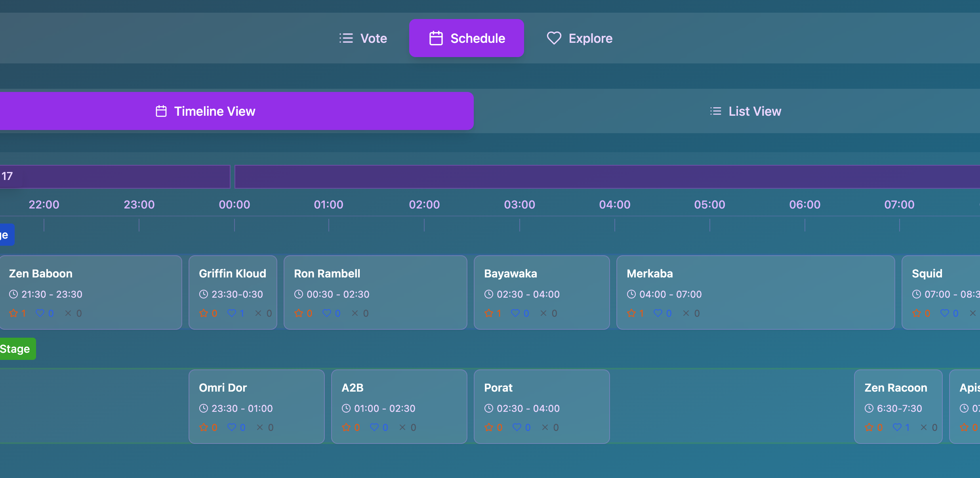
Task: Heart the Merkaba set
Action: click(x=659, y=313)
